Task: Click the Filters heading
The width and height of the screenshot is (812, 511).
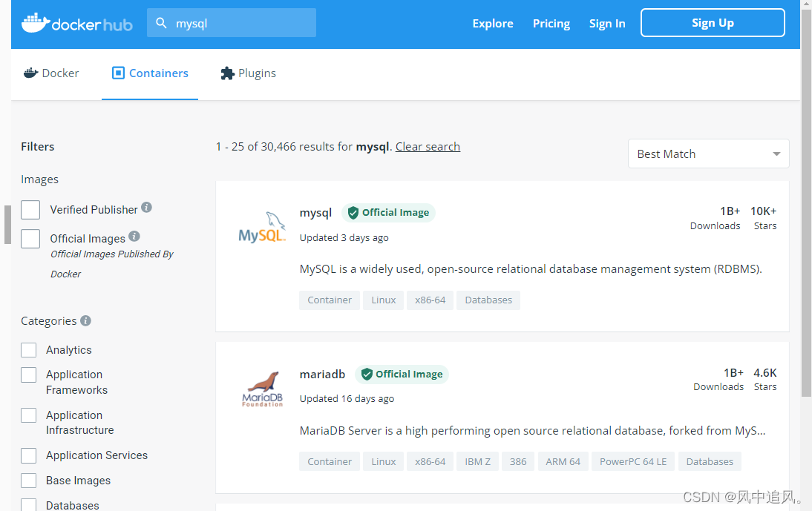Action: [37, 146]
